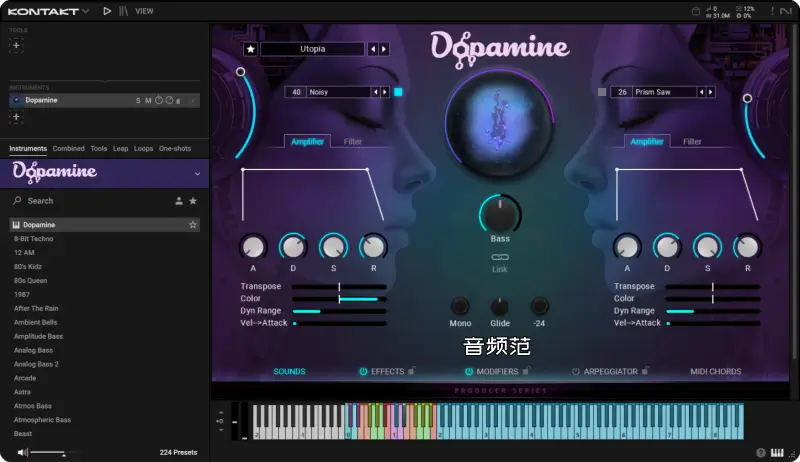Switch to the Loops browser tab

[x=143, y=148]
